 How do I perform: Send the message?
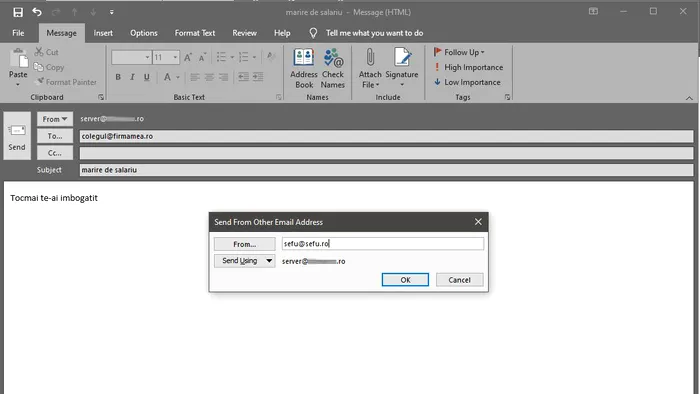tap(17, 136)
